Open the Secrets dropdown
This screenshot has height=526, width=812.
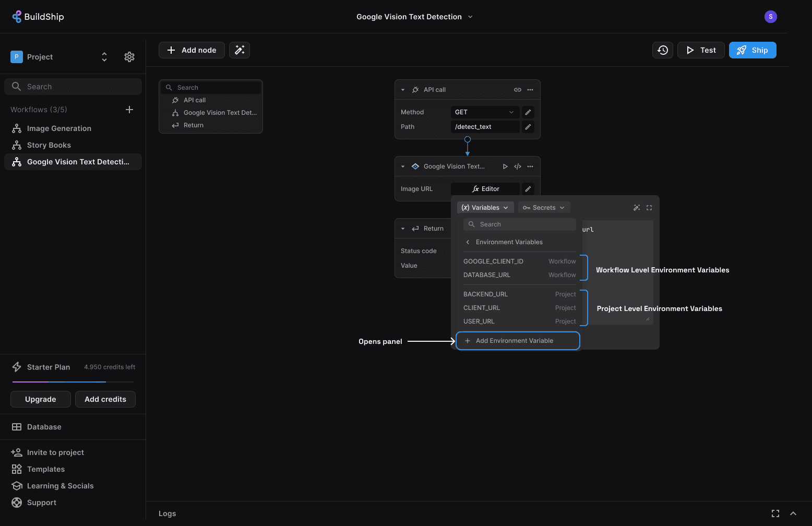pos(544,208)
